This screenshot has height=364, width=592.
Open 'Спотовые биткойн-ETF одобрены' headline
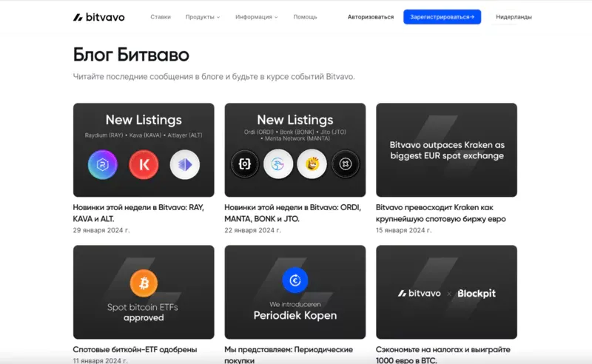[x=135, y=350]
